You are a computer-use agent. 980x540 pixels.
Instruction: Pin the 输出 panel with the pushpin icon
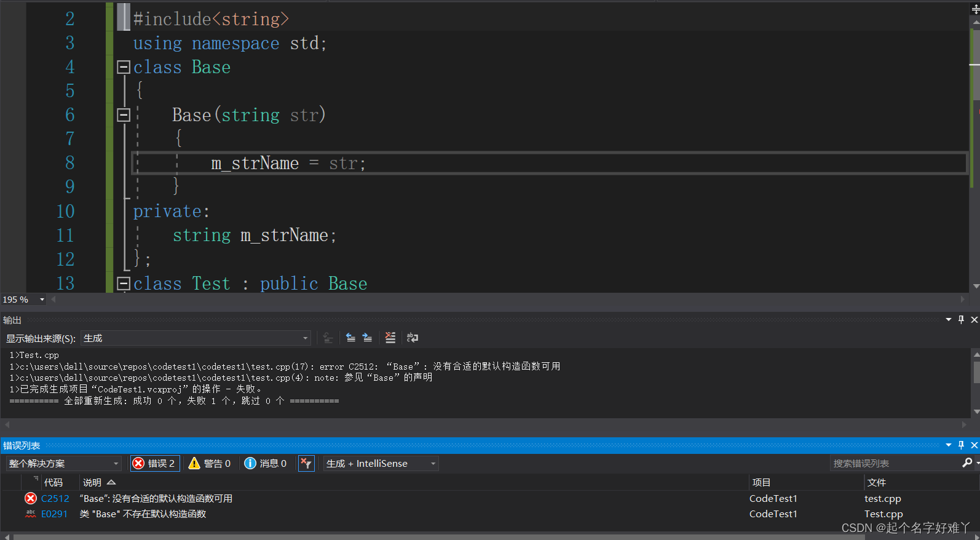(961, 320)
